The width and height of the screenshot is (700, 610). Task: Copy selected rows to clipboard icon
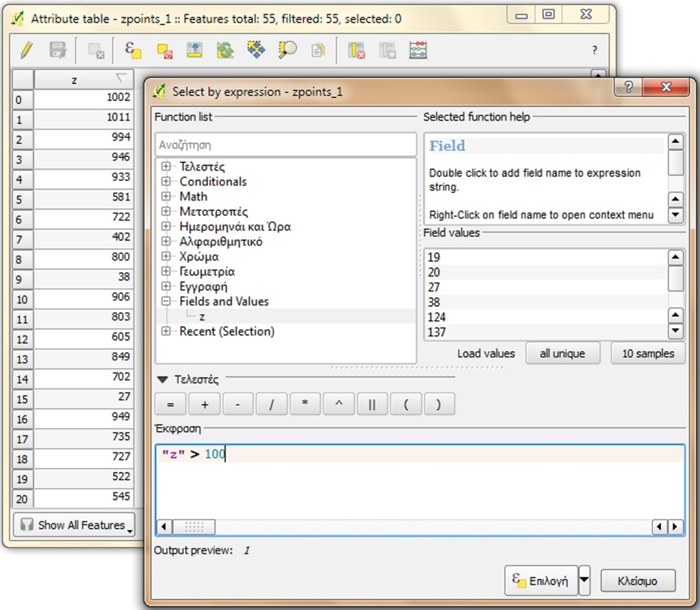tap(318, 50)
